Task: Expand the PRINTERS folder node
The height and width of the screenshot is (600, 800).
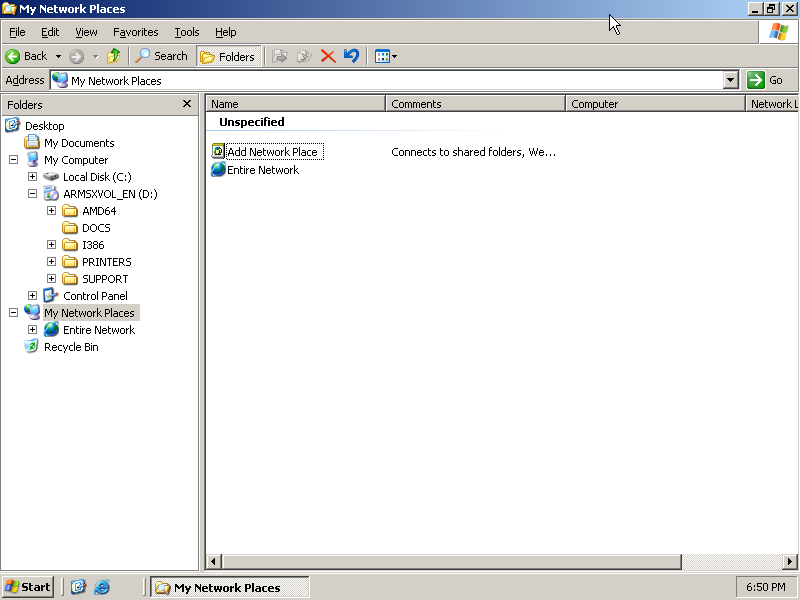Action: coord(51,262)
